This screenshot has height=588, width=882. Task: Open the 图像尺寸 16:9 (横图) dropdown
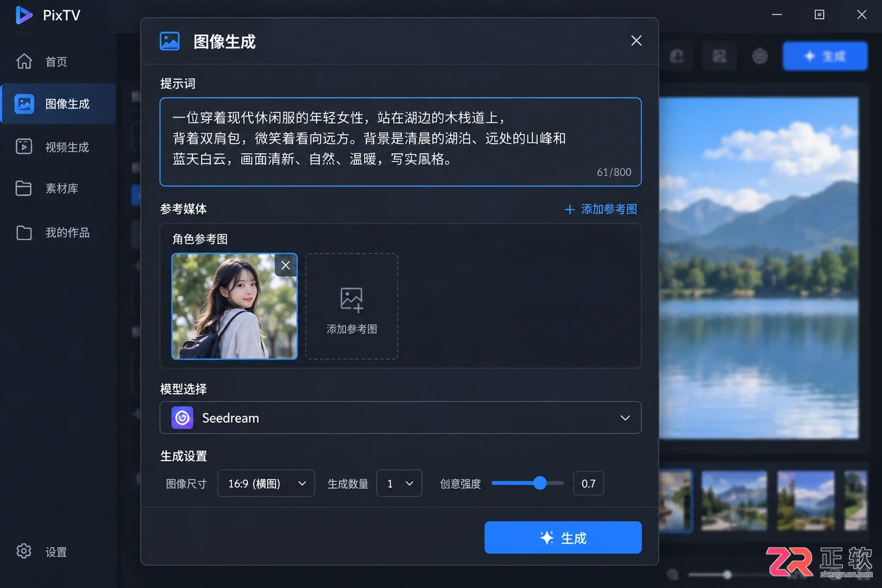(266, 483)
